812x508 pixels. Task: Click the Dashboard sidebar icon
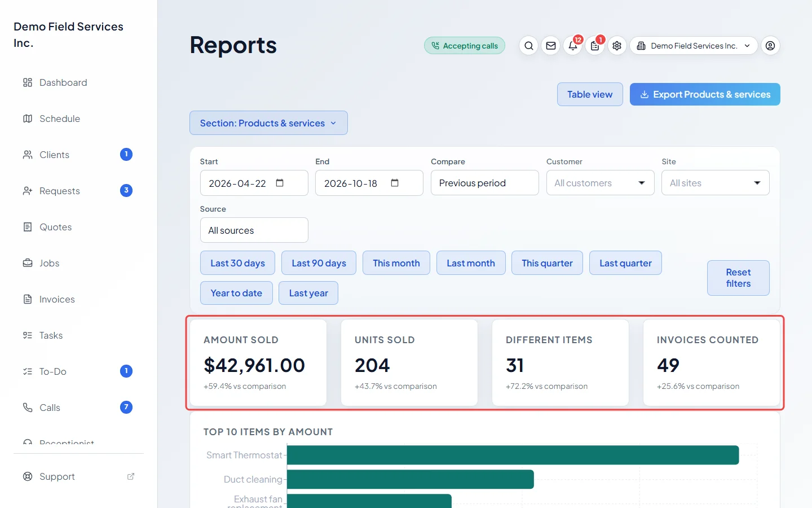pos(28,82)
